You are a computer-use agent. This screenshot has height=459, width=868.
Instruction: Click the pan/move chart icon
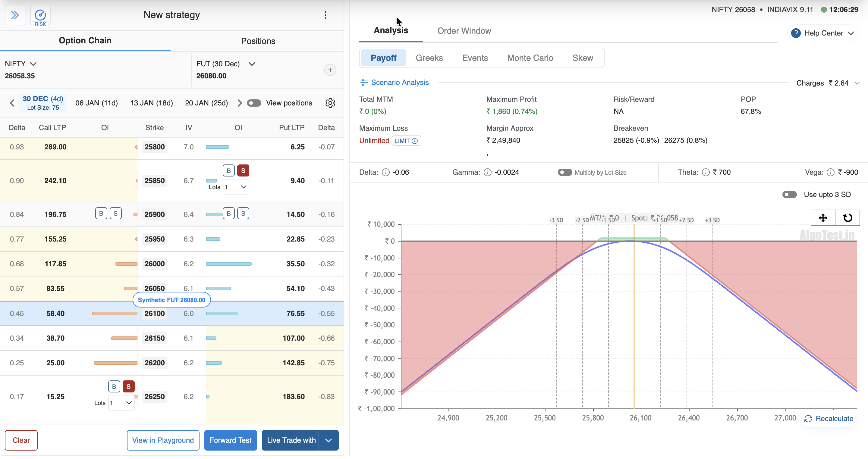point(822,218)
